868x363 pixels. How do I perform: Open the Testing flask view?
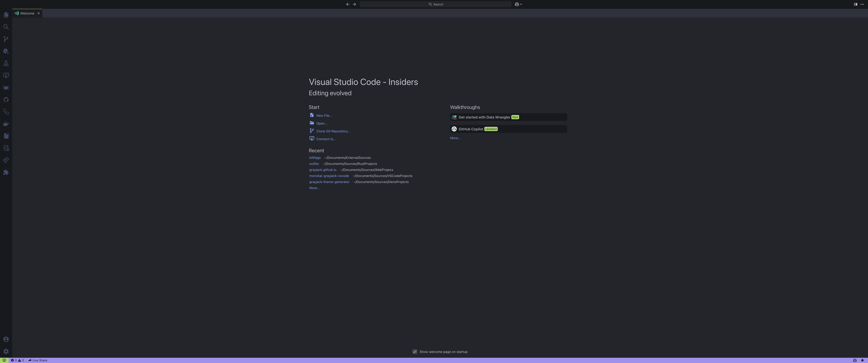click(x=6, y=63)
